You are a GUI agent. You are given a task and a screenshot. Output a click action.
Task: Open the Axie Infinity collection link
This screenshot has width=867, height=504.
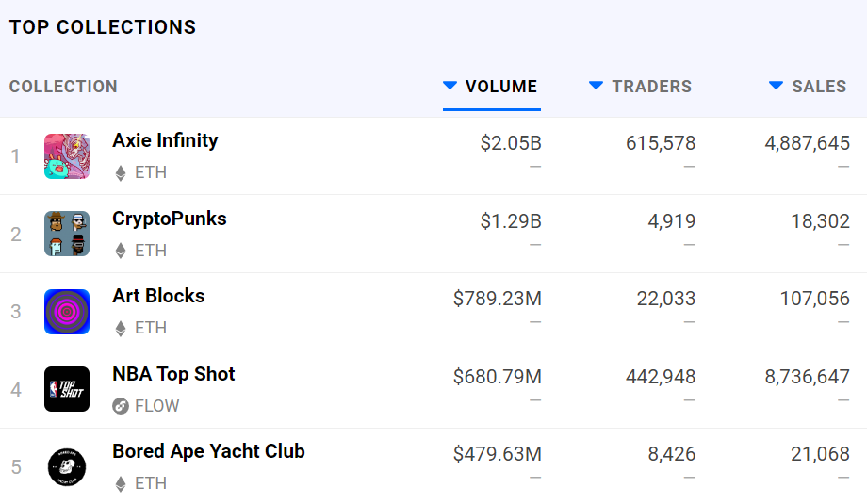click(x=165, y=140)
